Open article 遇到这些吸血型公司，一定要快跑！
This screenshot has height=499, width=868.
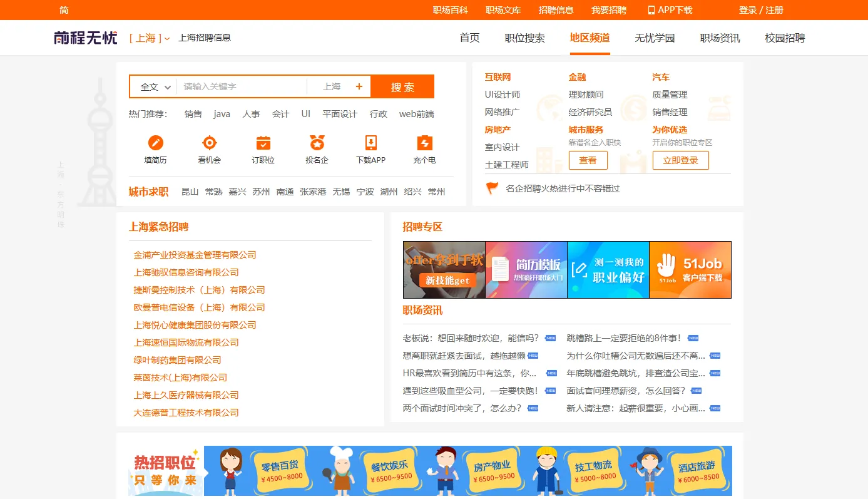click(x=471, y=391)
